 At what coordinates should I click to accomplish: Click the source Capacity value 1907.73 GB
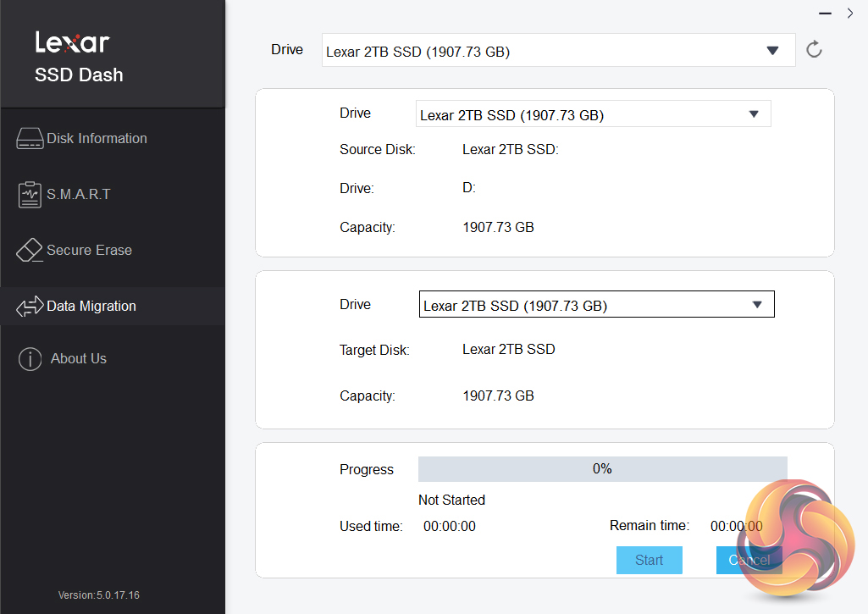(x=498, y=228)
